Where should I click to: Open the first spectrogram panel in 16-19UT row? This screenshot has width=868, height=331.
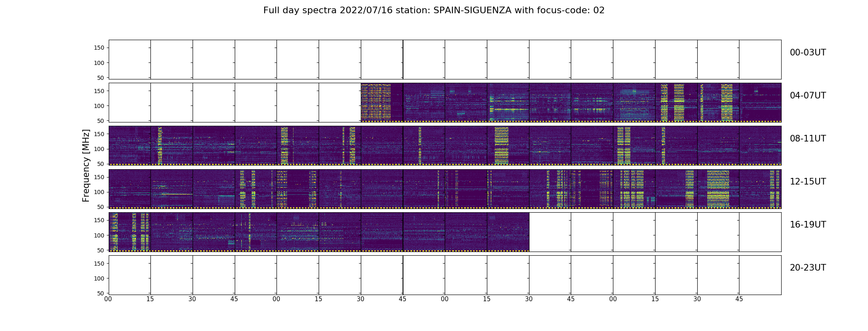(130, 232)
